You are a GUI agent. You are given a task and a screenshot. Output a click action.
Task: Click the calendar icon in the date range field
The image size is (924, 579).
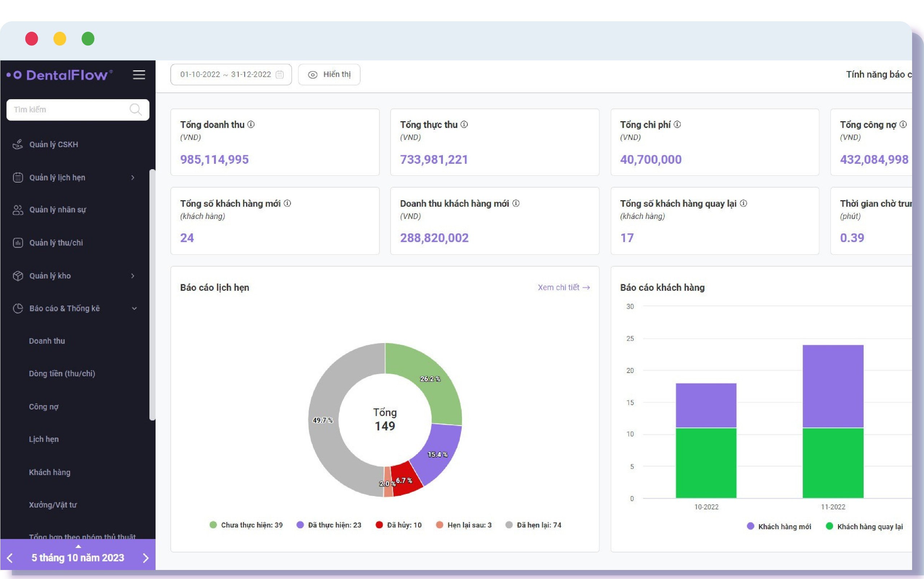280,74
